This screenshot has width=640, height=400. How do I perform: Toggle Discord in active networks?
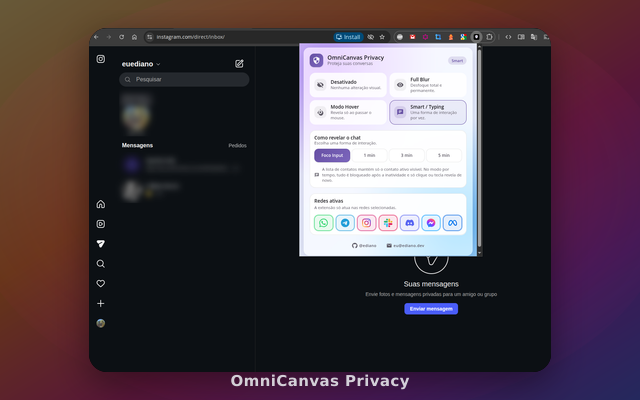pyautogui.click(x=409, y=223)
